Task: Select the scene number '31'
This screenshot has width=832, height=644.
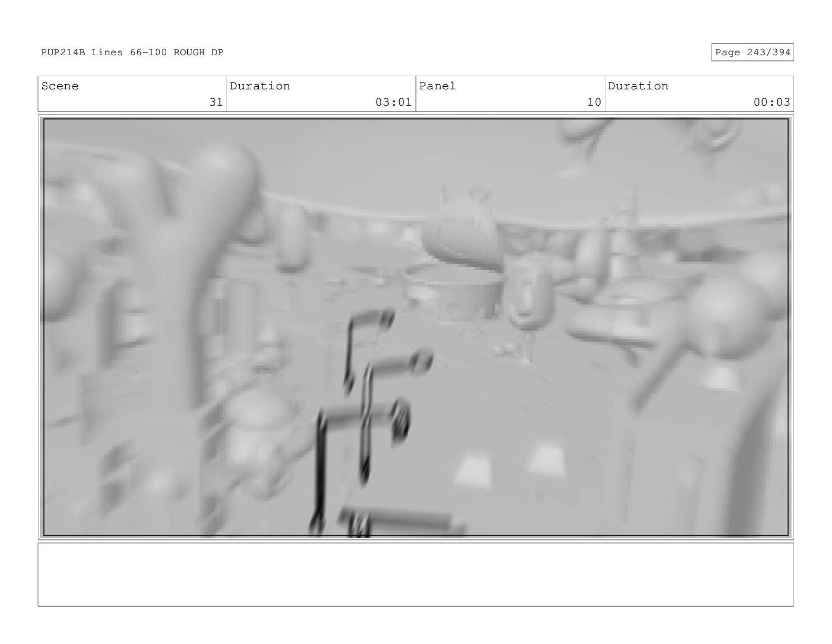Action: pyautogui.click(x=216, y=102)
